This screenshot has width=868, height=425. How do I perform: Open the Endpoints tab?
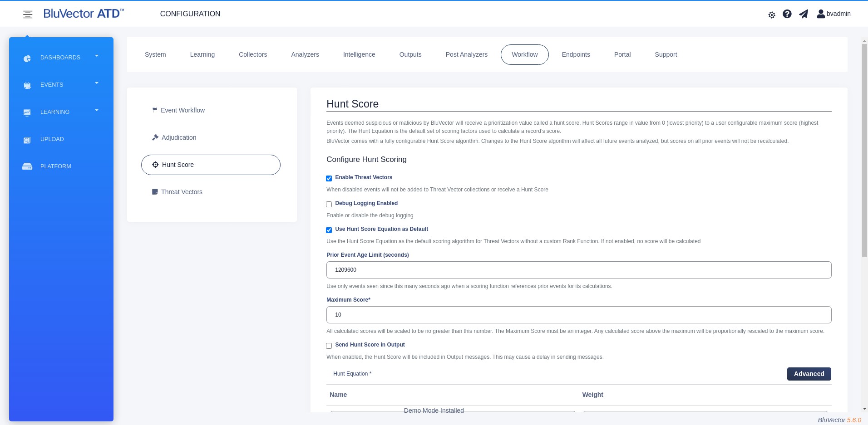[x=576, y=54]
